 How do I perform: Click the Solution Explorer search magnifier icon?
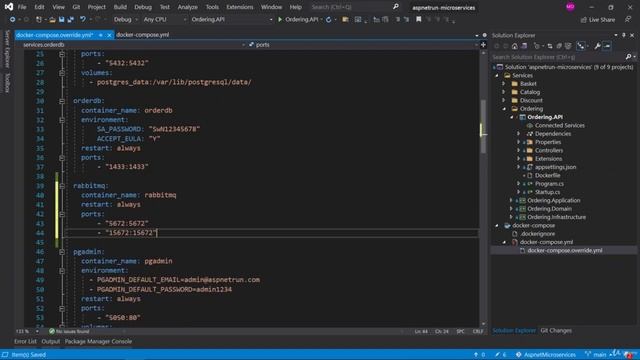coord(629,57)
